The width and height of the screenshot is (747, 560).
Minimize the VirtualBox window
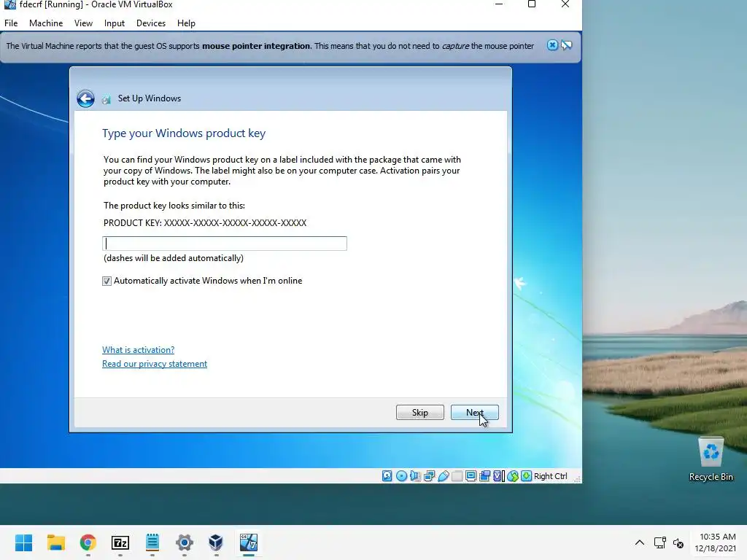tap(499, 4)
